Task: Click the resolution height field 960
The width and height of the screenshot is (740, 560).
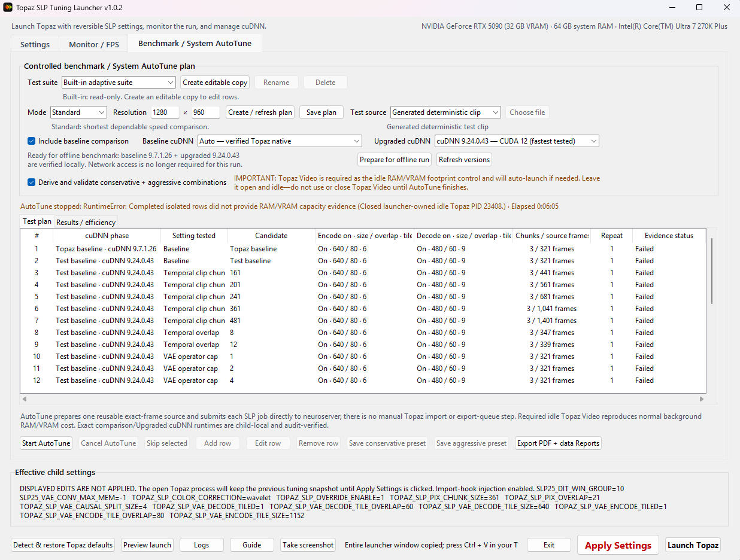Action: click(x=205, y=112)
